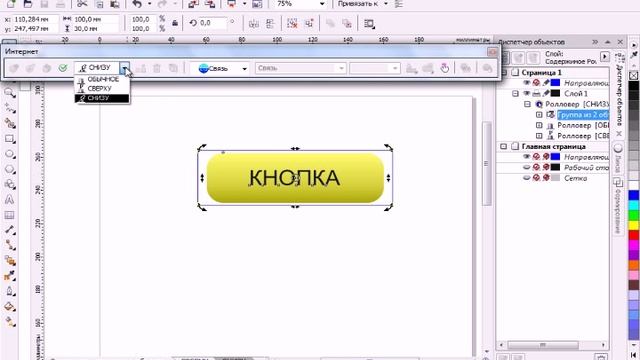The width and height of the screenshot is (640, 360).
Task: Click the Open file icon
Action: pyautogui.click(x=27, y=4)
